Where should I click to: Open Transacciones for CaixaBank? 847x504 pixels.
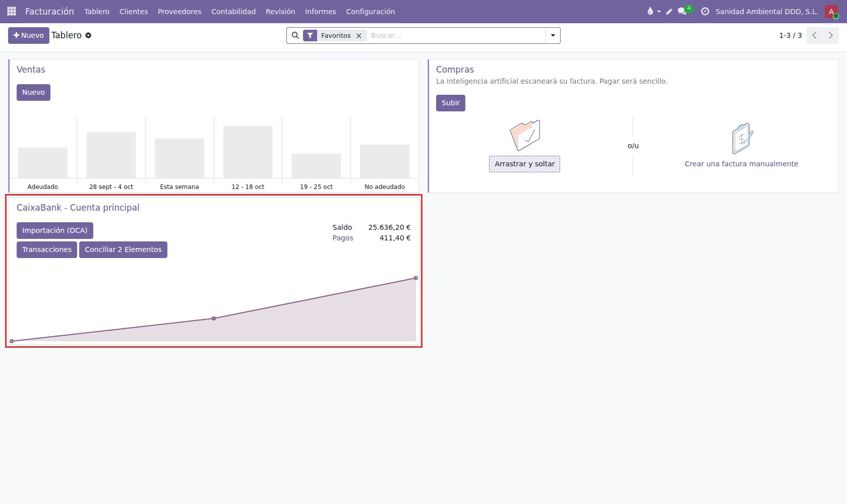[x=47, y=249]
